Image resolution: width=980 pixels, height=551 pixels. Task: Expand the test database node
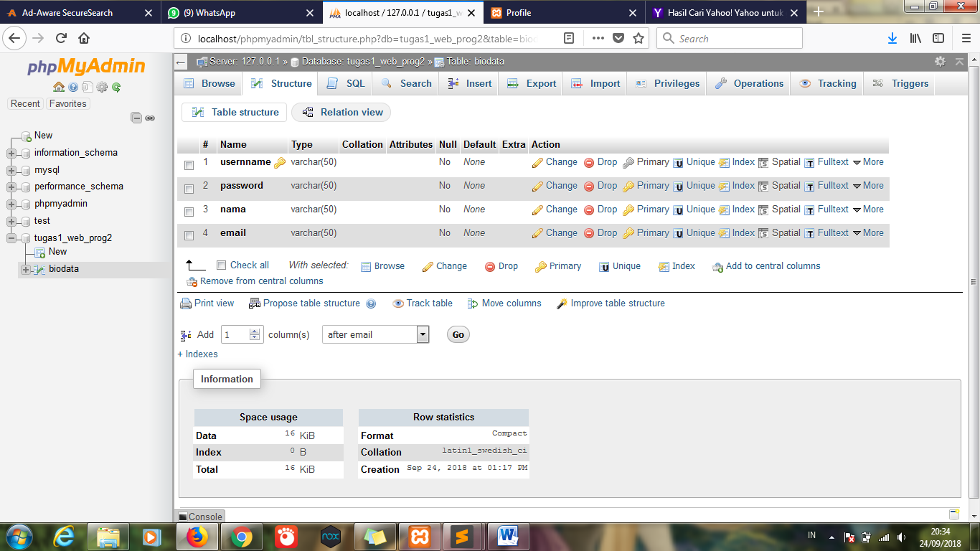[11, 221]
